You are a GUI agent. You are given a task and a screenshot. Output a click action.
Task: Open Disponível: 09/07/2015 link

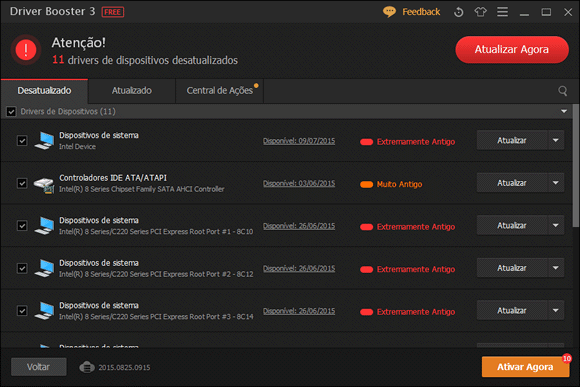[299, 141]
